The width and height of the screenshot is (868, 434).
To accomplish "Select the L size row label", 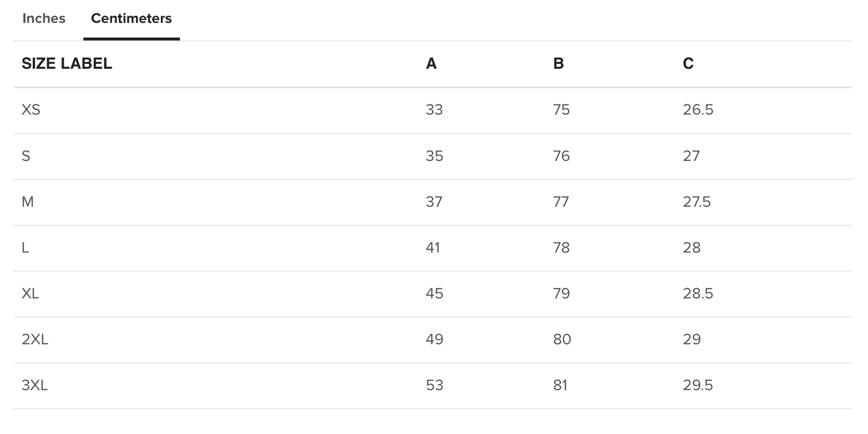I will coord(25,248).
